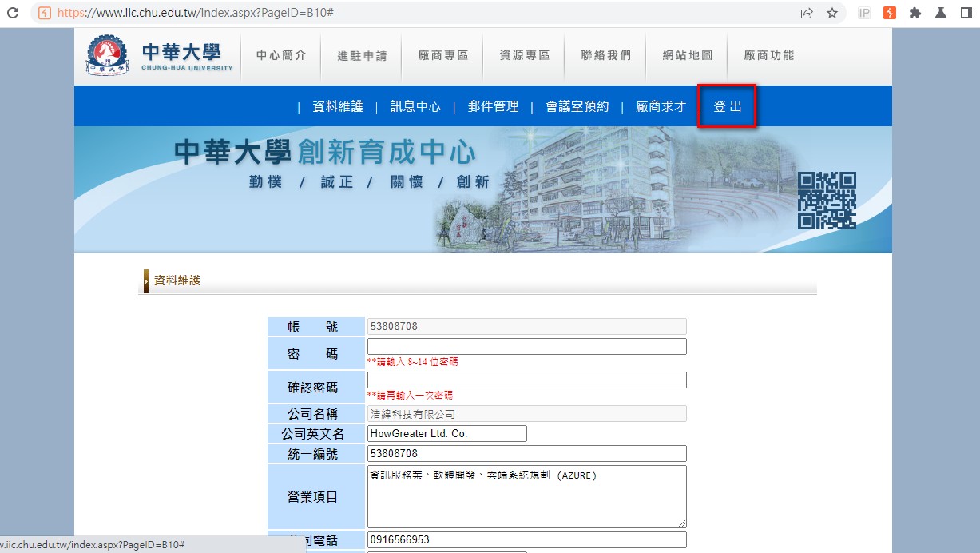Focus the 確認密碼 field
The width and height of the screenshot is (980, 553).
(x=527, y=380)
